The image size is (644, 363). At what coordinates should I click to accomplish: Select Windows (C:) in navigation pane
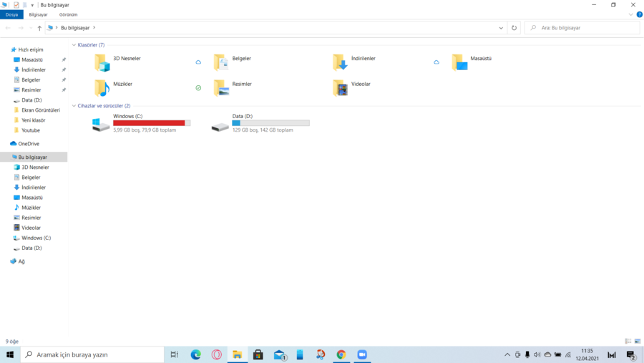[x=36, y=238]
